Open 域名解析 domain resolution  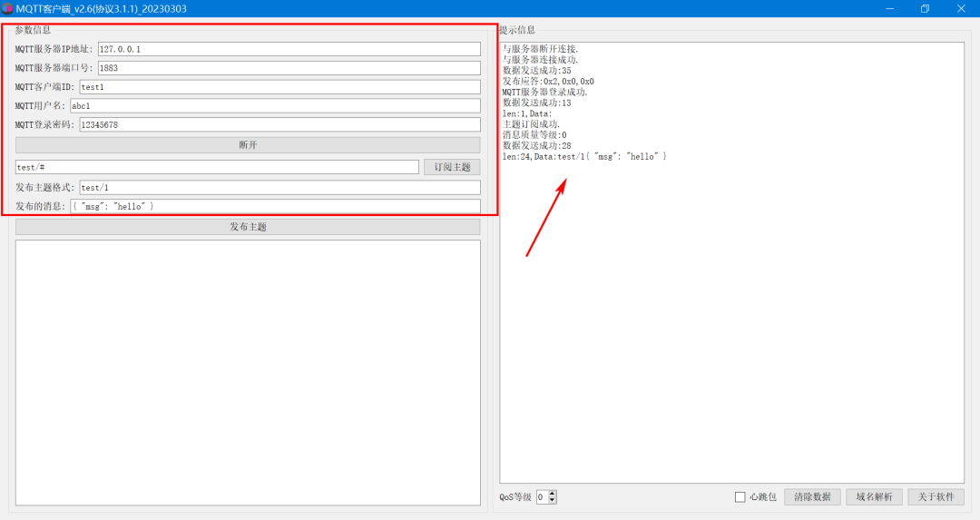pyautogui.click(x=874, y=497)
